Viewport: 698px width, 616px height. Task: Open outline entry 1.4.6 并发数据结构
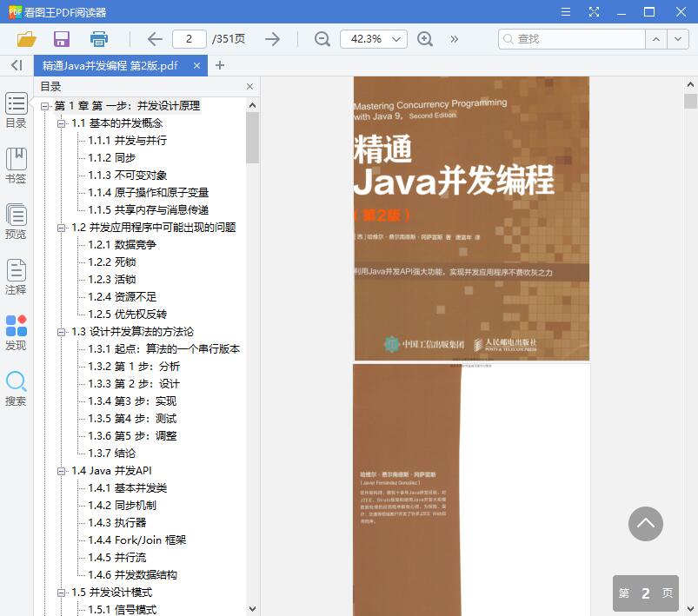click(132, 575)
